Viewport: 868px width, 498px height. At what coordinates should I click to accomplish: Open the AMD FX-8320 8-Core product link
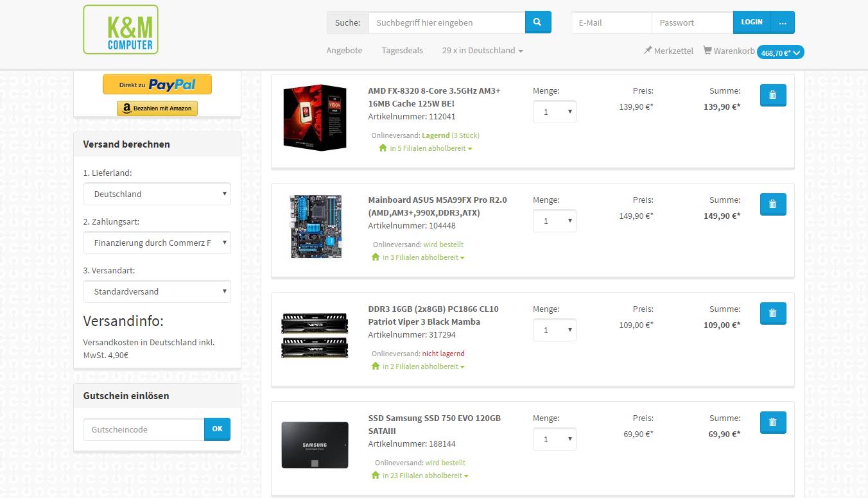click(x=434, y=97)
